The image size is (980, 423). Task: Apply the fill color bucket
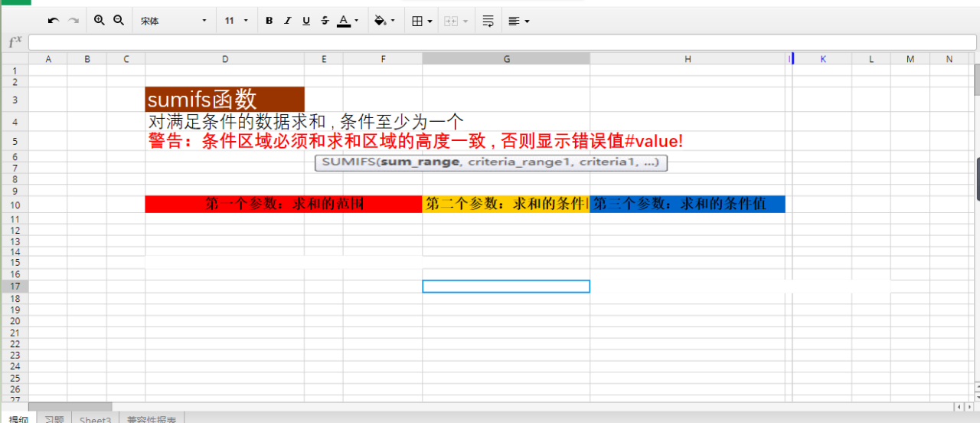pos(380,21)
